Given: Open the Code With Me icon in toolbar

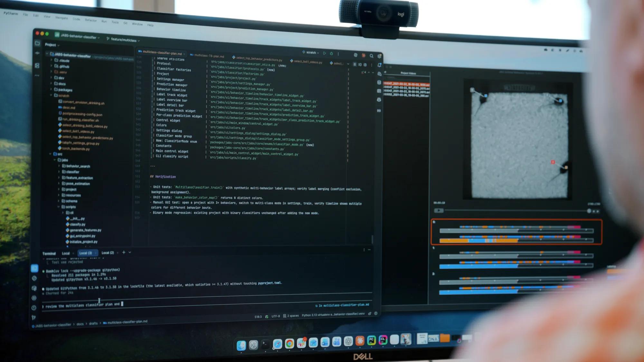Looking at the screenshot, I should tap(355, 55).
